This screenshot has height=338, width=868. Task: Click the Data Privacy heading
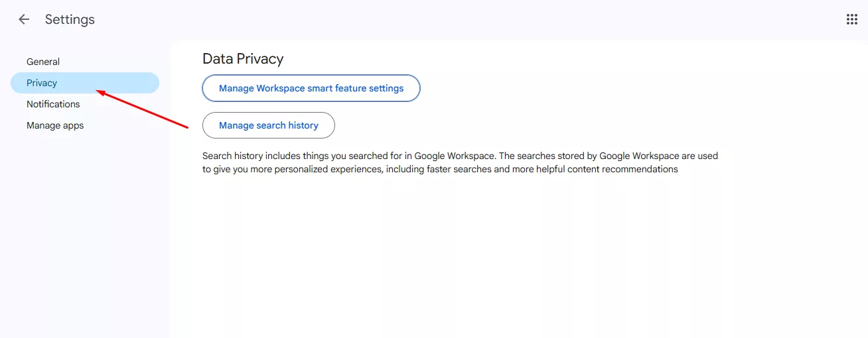(243, 59)
